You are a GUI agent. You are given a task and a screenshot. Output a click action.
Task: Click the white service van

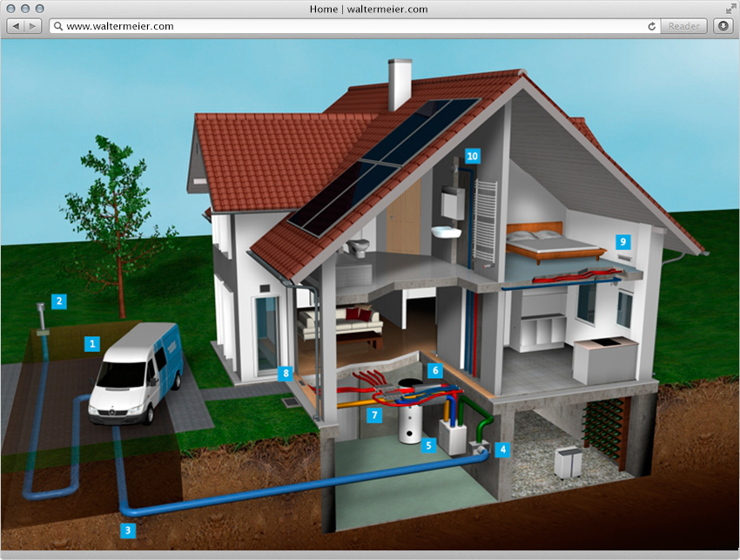136,373
